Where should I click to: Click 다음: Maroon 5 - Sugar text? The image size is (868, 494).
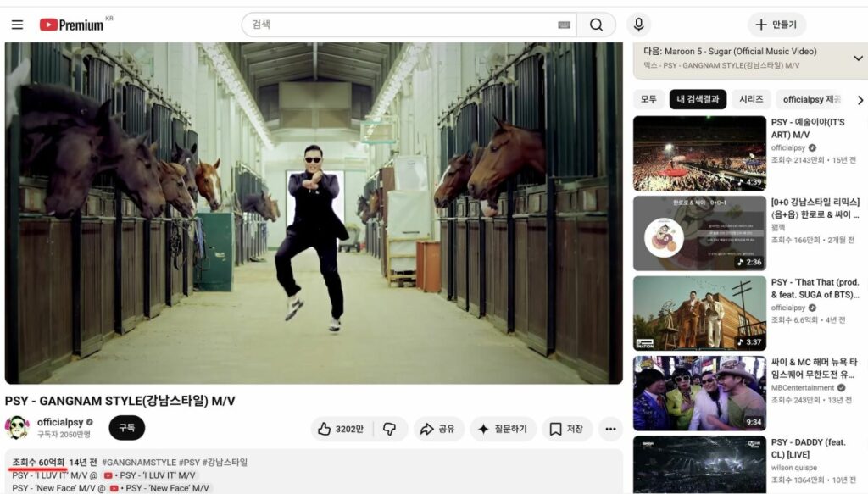pos(730,52)
